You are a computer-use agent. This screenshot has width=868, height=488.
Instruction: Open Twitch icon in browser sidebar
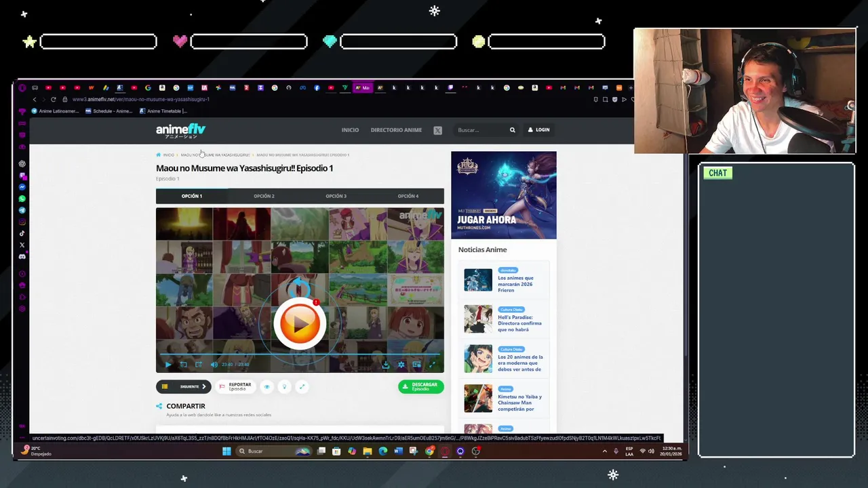coord(22,176)
